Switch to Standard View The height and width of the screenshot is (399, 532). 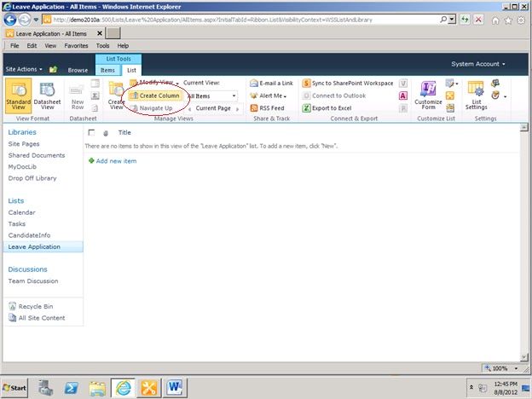(x=19, y=95)
